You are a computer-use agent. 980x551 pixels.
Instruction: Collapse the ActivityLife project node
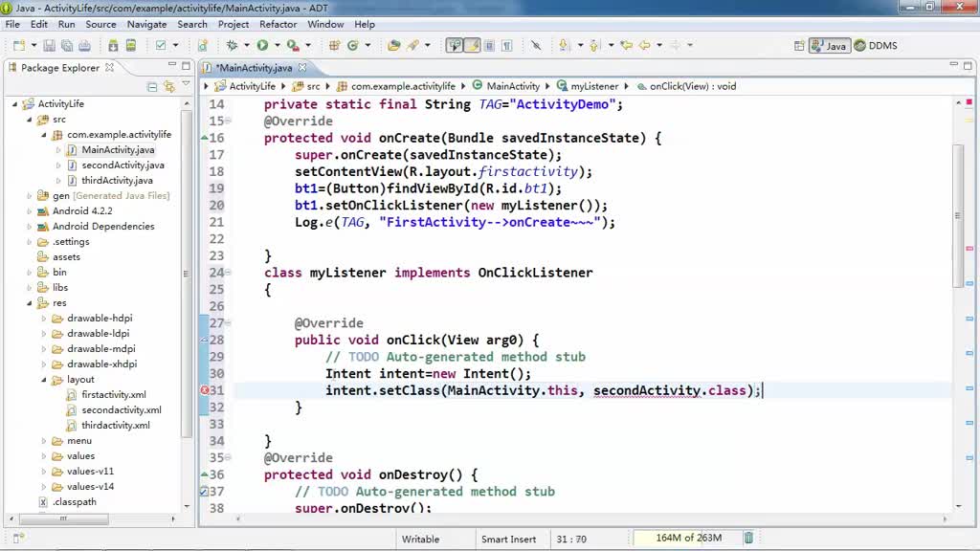click(15, 103)
